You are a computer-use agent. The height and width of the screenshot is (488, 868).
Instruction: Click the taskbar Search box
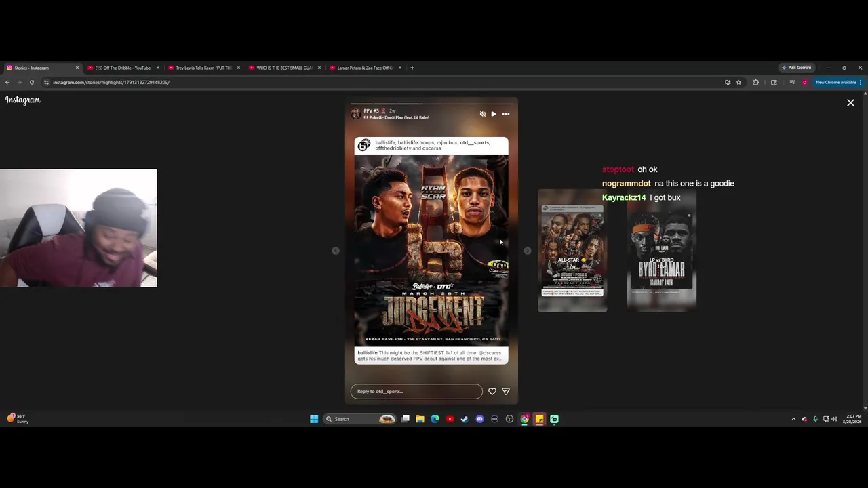click(x=359, y=419)
